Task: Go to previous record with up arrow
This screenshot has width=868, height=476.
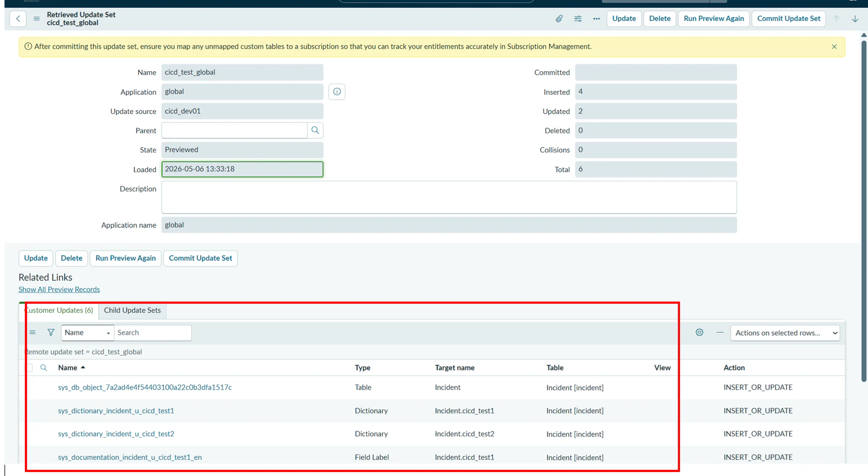Action: 836,19
